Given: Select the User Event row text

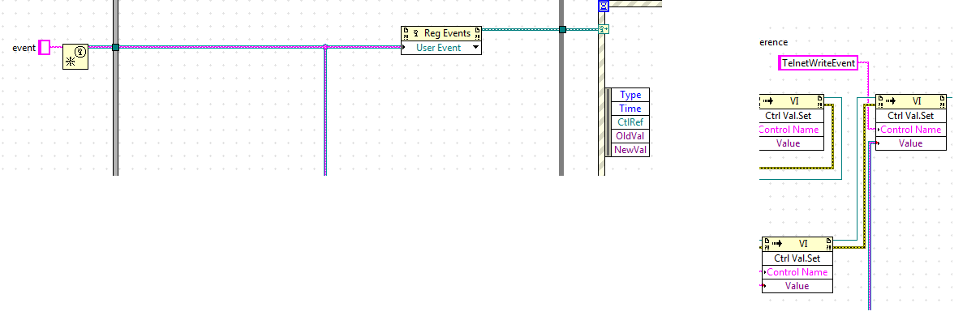Looking at the screenshot, I should [438, 48].
